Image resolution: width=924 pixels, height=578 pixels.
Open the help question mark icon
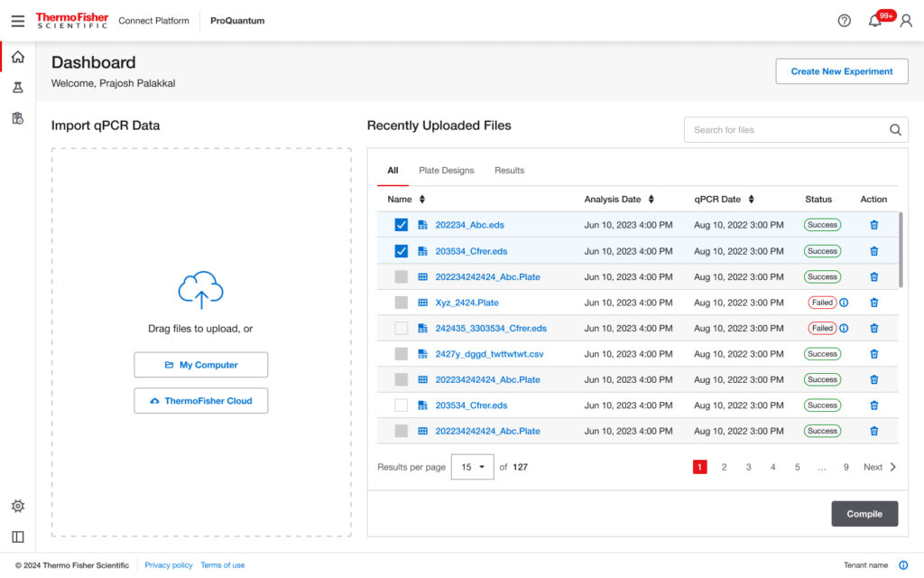[x=845, y=21]
